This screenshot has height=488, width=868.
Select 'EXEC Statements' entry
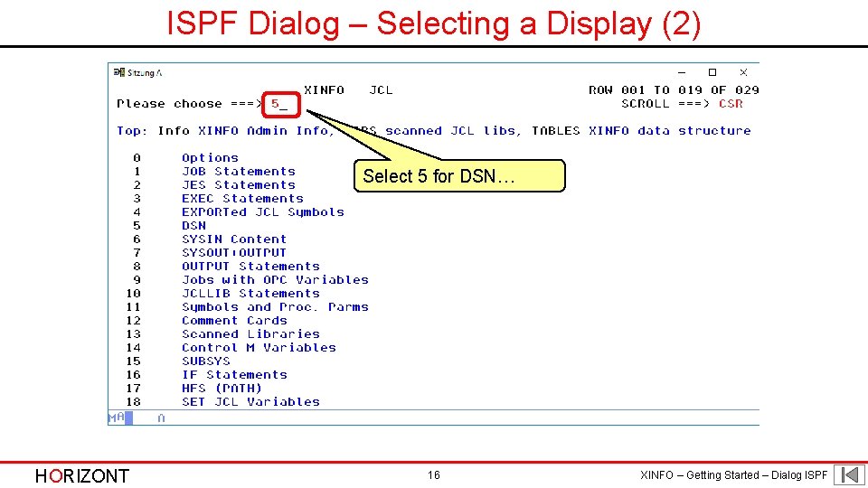point(242,199)
